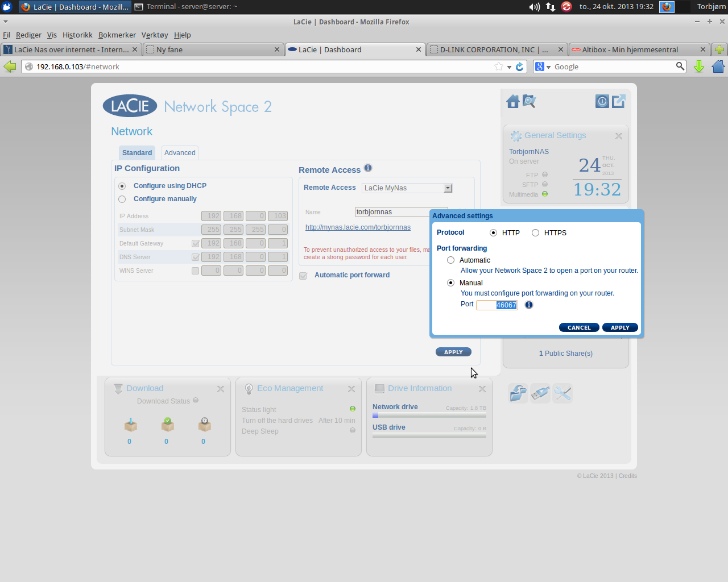Viewport: 728px width, 582px height.
Task: Click the Eco Management bulb icon
Action: 249,389
